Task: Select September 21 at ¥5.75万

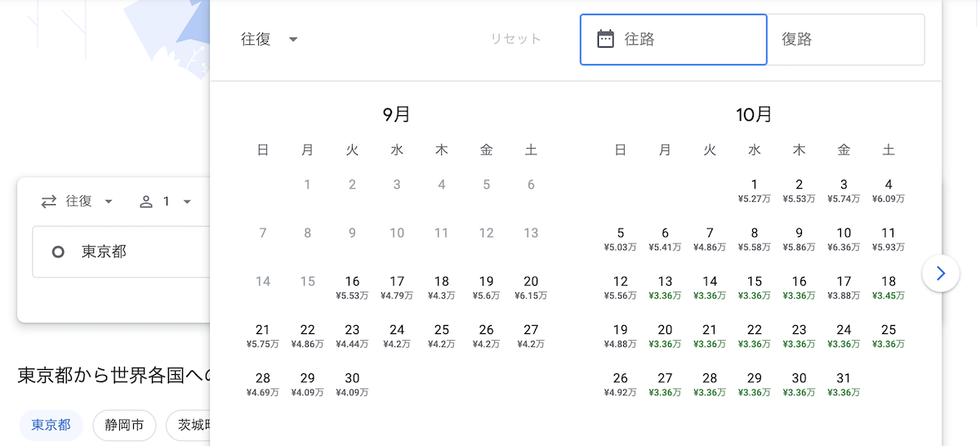Action: 263,336
